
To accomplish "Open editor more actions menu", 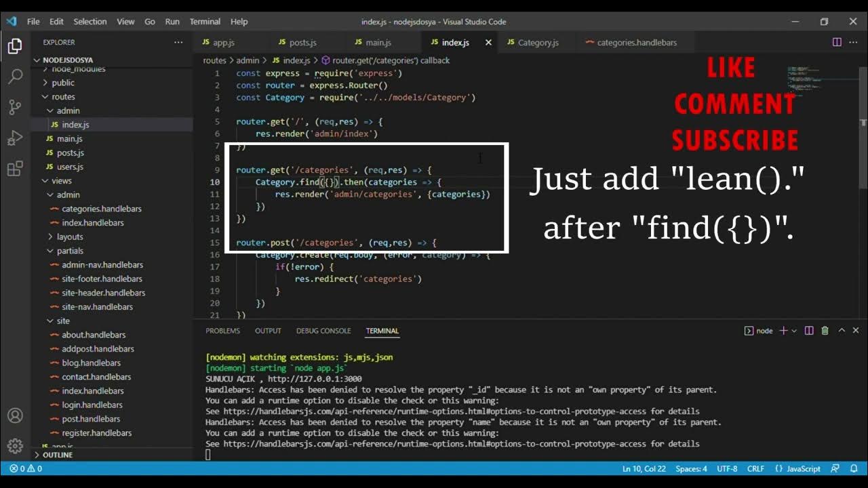I will (854, 42).
